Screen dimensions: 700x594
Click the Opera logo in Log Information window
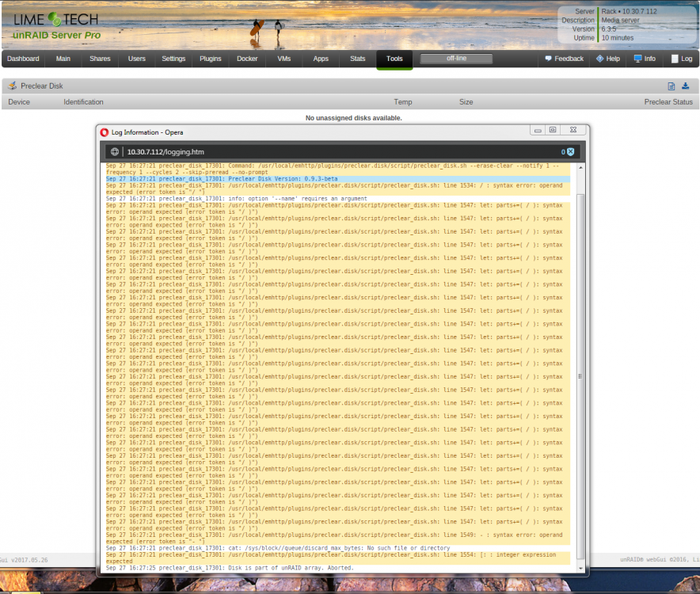[x=105, y=132]
